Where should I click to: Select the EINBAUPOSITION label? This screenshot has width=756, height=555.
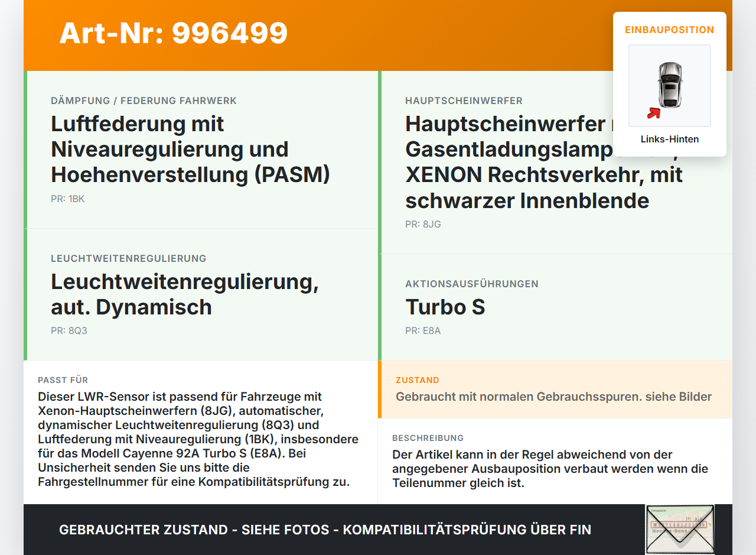point(669,30)
